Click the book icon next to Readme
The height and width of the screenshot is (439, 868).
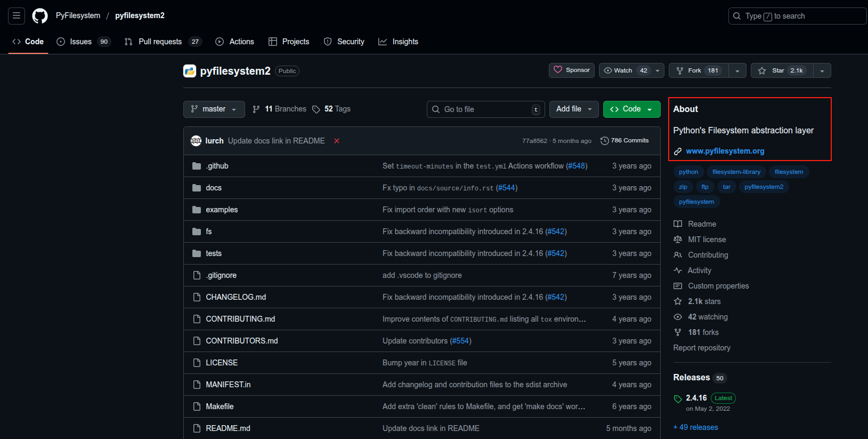click(678, 224)
